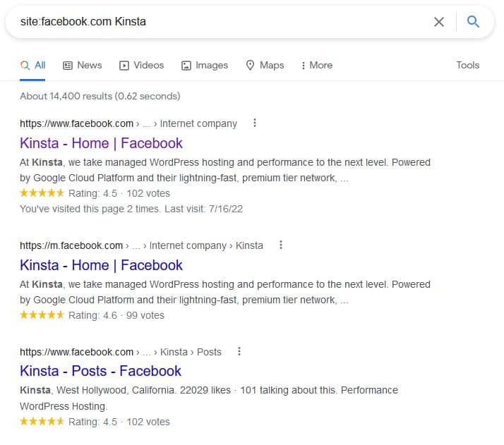Open the visited Kinsta - Home | Facebook link

point(101,143)
